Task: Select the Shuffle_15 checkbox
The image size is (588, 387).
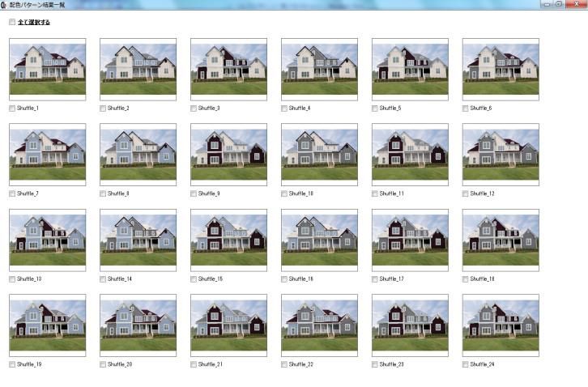Action: coord(194,279)
